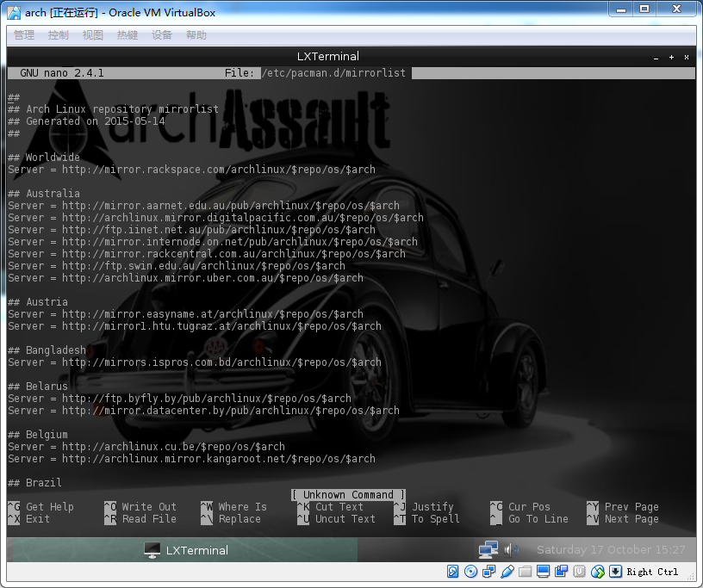Open the 设备 menu
This screenshot has height=588, width=703.
(x=162, y=35)
